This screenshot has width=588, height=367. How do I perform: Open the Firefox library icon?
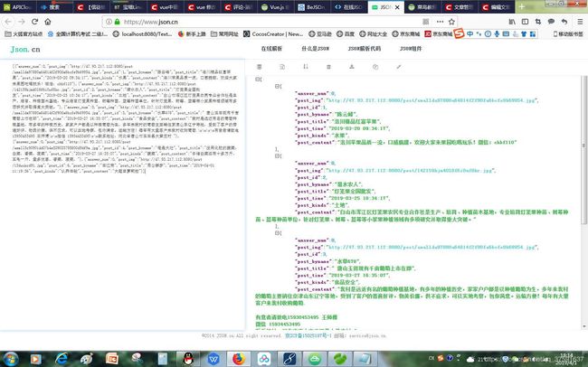click(512, 22)
